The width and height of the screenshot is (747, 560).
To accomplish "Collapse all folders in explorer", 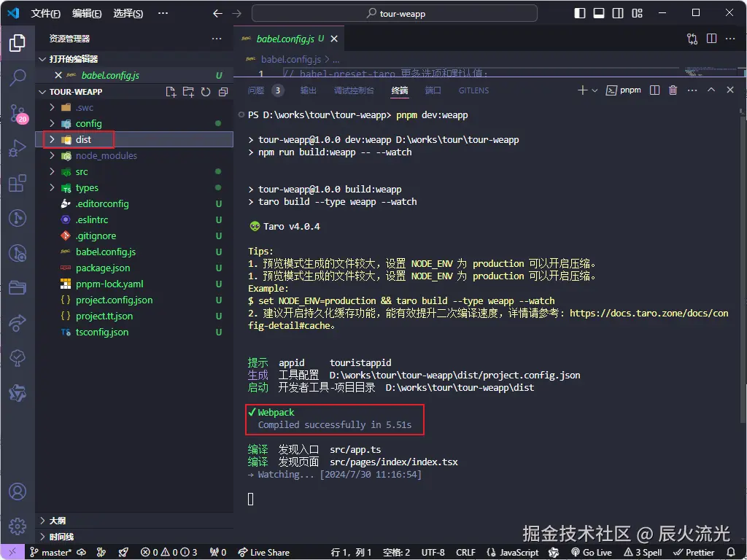I will pos(223,92).
